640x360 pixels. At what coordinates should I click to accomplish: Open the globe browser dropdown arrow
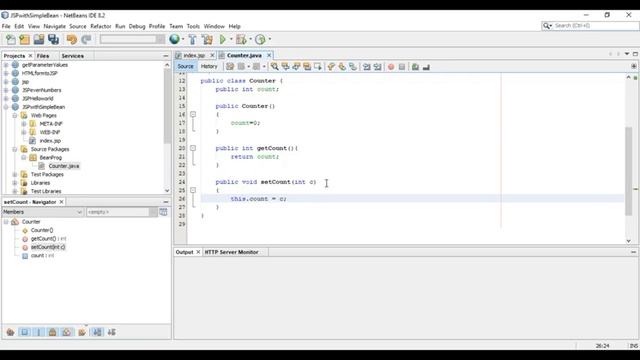point(183,40)
